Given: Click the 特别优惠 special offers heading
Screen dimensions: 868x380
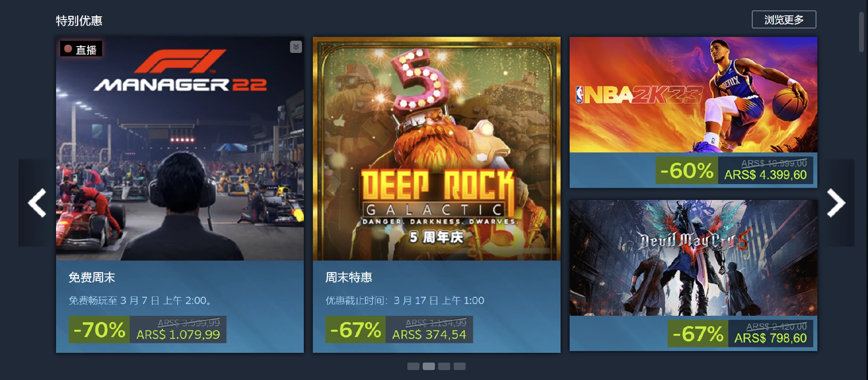Looking at the screenshot, I should [x=79, y=21].
